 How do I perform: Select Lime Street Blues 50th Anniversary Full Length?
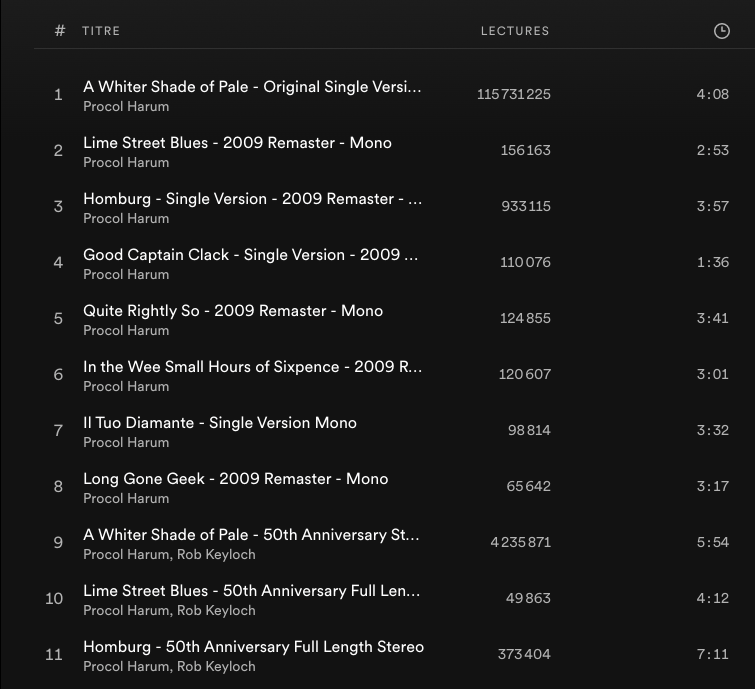(x=251, y=591)
